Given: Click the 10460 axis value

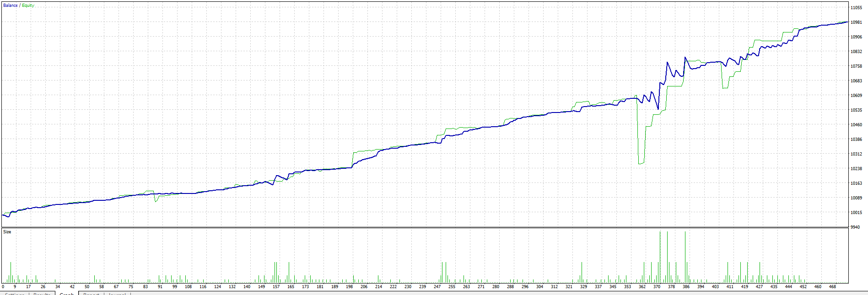Looking at the screenshot, I should [856, 124].
